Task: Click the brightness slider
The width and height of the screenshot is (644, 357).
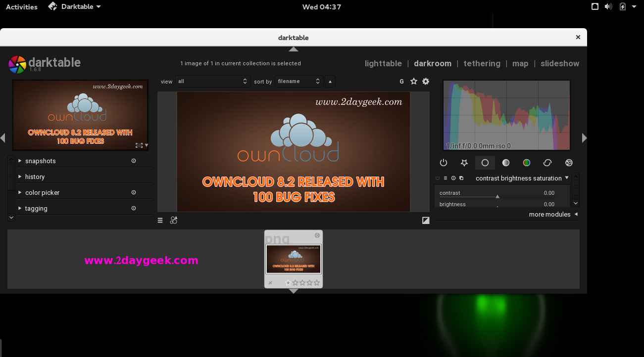Action: (496, 204)
